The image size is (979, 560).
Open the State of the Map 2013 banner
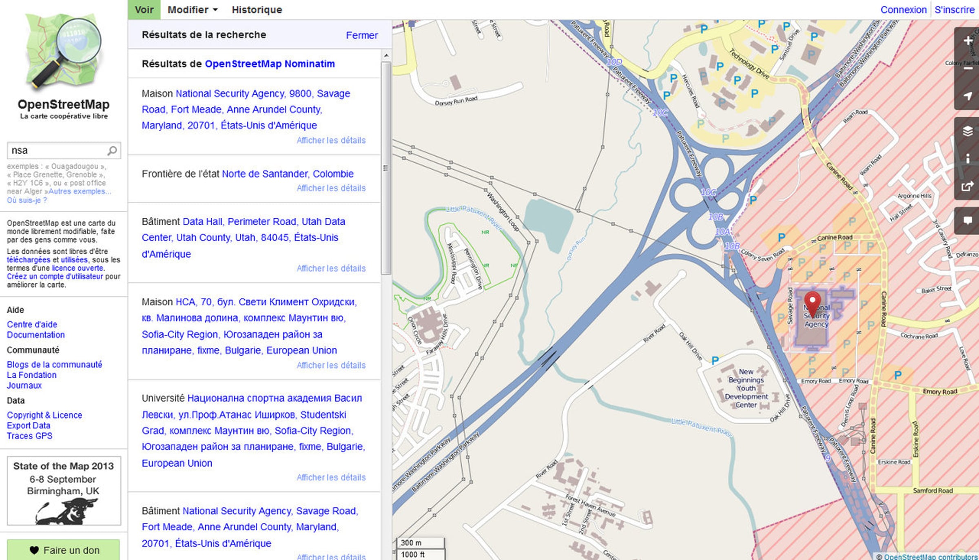coord(64,491)
